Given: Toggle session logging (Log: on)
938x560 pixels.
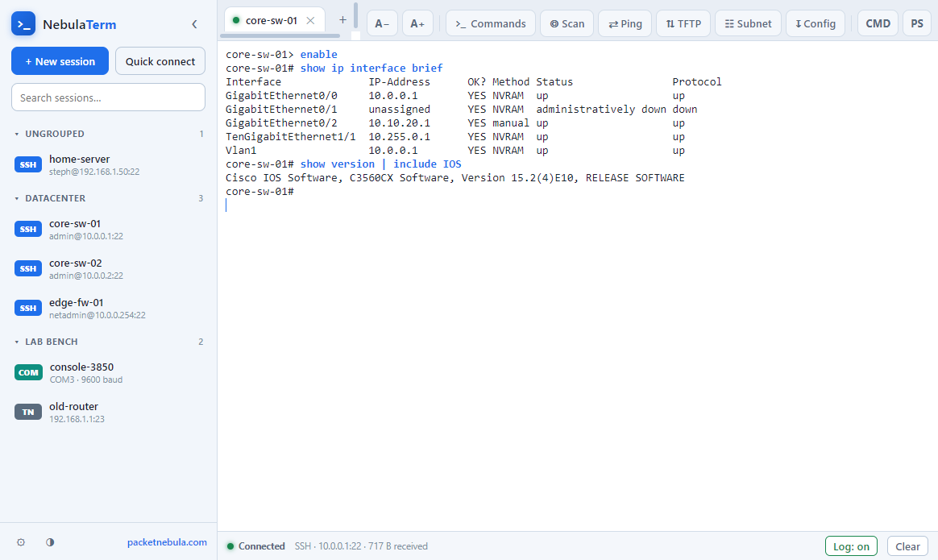Looking at the screenshot, I should coord(851,546).
